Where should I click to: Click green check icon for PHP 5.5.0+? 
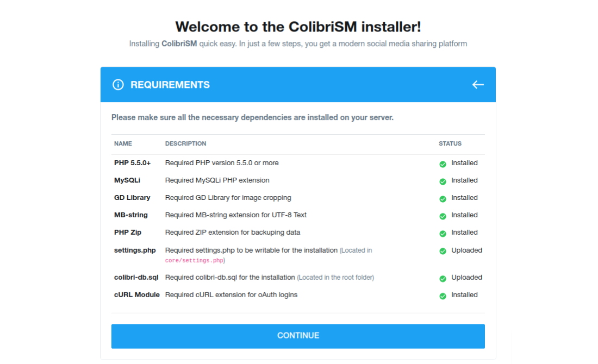pyautogui.click(x=443, y=164)
